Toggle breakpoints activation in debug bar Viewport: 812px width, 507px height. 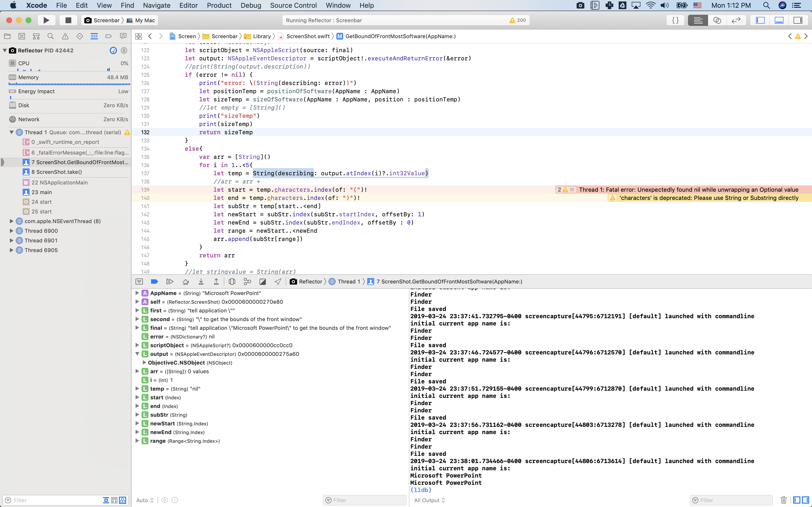[154, 282]
